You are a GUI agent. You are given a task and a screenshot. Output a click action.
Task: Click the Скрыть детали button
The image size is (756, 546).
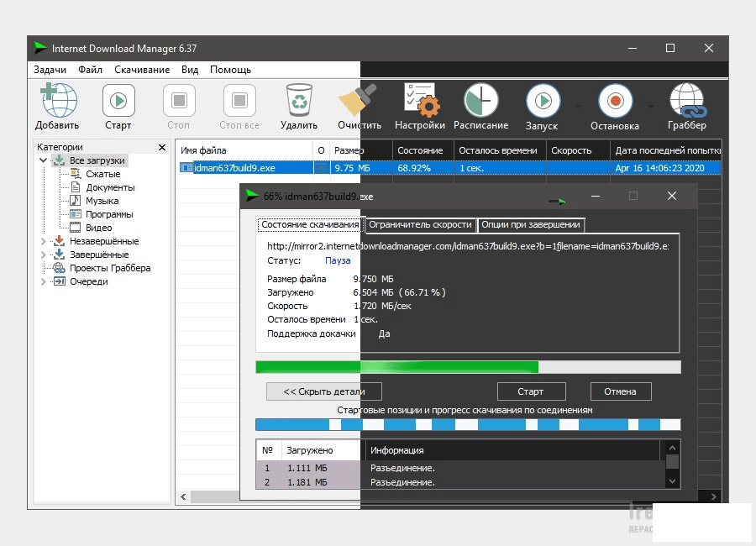coord(324,391)
